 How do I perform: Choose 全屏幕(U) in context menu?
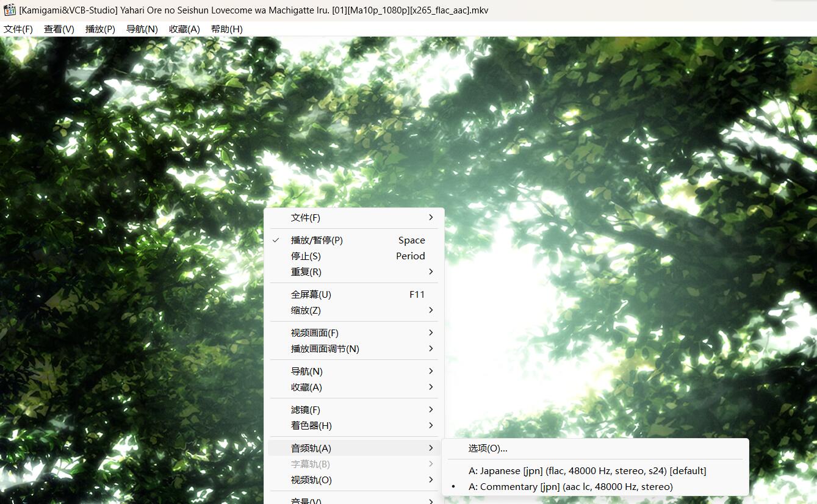(354, 295)
